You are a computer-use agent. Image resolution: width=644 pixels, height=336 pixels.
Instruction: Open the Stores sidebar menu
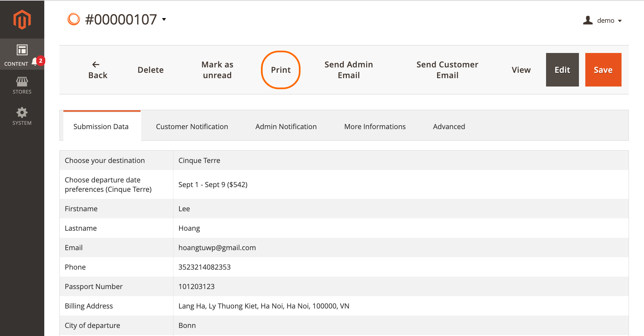click(22, 85)
